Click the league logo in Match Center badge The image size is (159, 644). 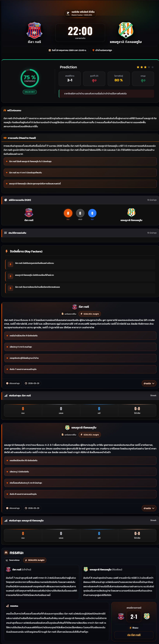(68, 14)
